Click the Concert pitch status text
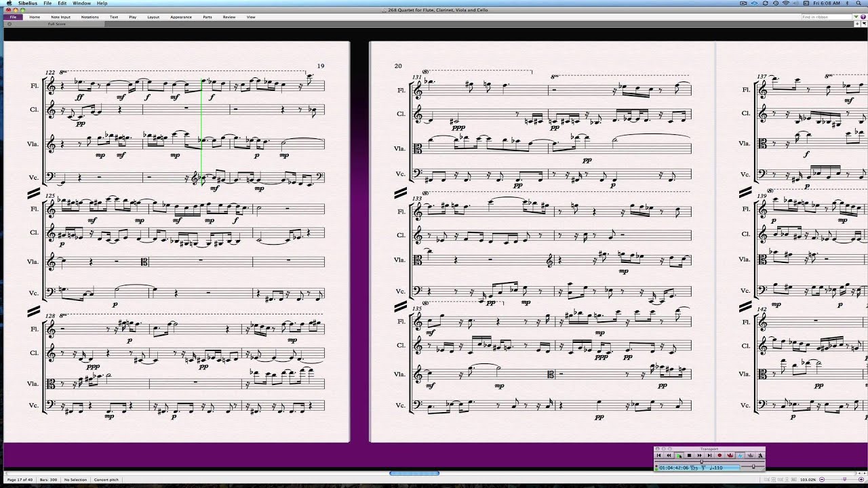Image resolution: width=868 pixels, height=488 pixels. 106,480
